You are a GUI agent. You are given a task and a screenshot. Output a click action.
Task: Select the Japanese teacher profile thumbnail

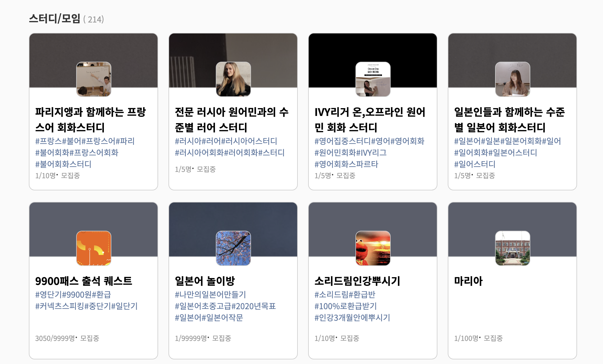pyautogui.click(x=512, y=79)
